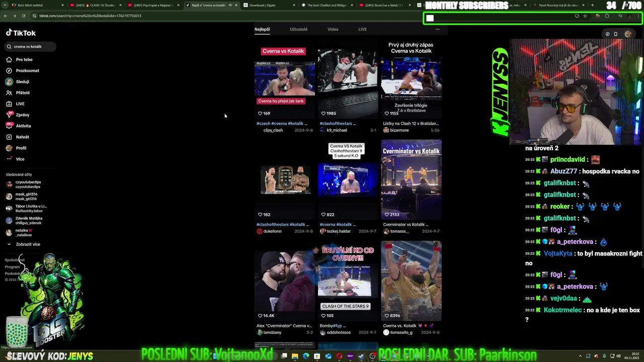Switch to the Videa tab

(333, 29)
